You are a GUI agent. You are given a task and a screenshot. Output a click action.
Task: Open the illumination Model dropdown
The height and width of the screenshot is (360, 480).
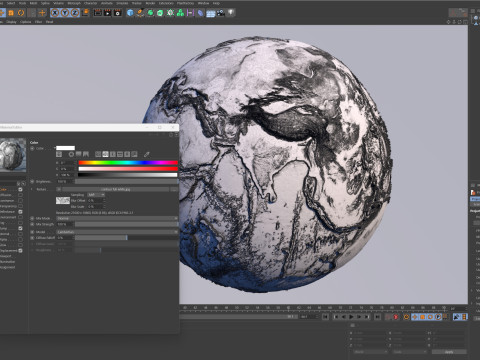[x=117, y=232]
